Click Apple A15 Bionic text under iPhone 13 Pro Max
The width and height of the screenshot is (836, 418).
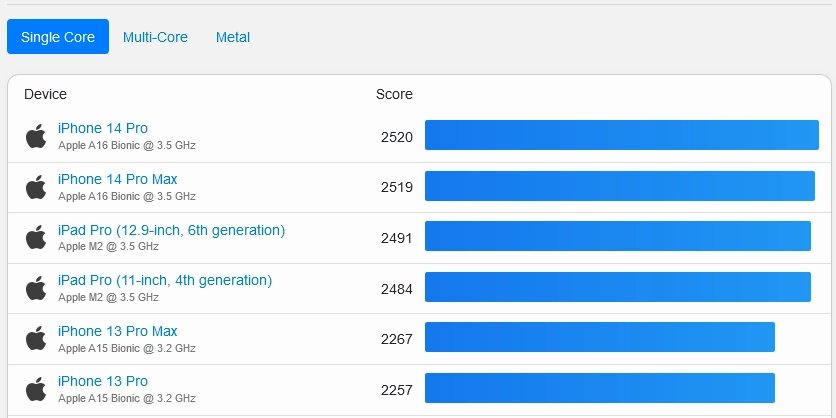click(x=127, y=348)
